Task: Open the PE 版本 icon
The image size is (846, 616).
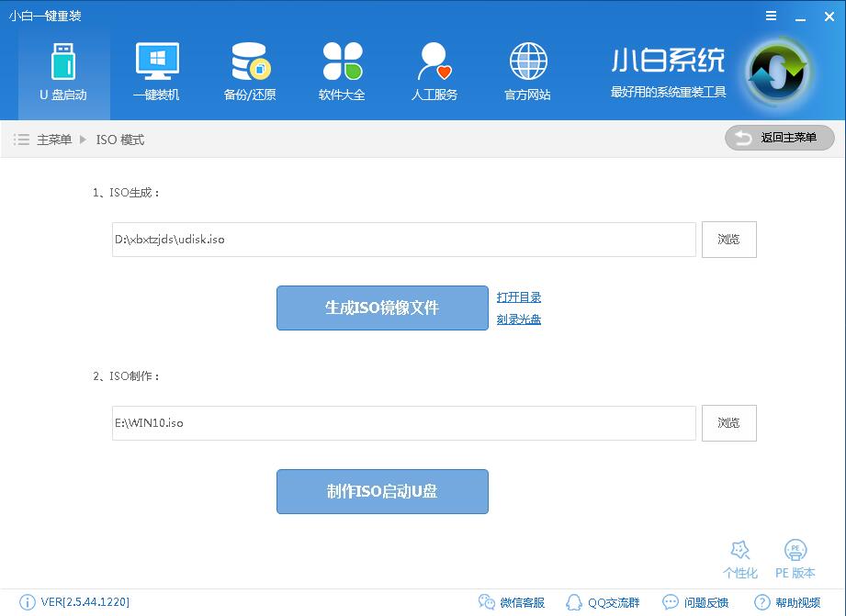Action: coord(793,555)
